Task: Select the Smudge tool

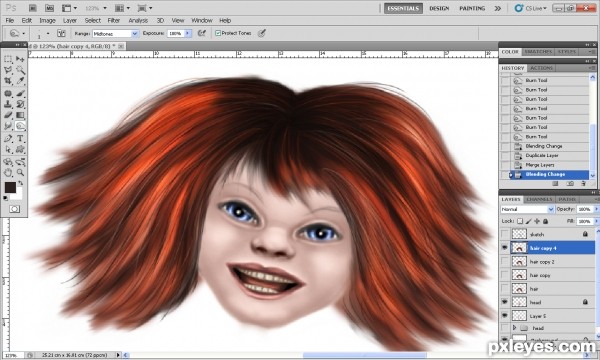Action: point(8,126)
